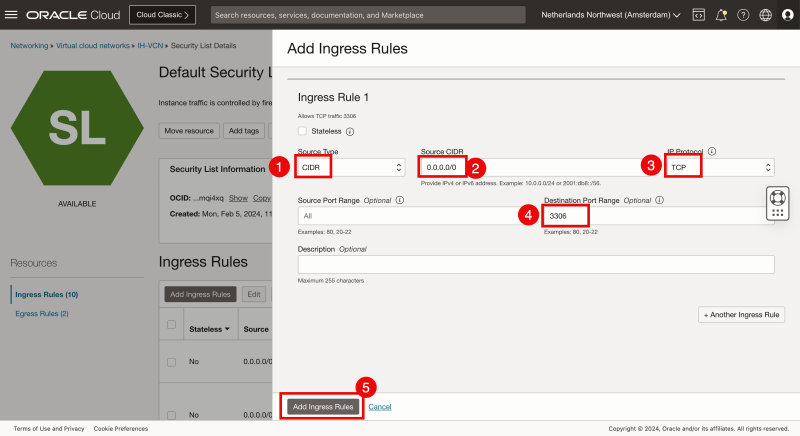The width and height of the screenshot is (800, 436).
Task: Switch to Egress Rules (2)
Action: point(41,314)
